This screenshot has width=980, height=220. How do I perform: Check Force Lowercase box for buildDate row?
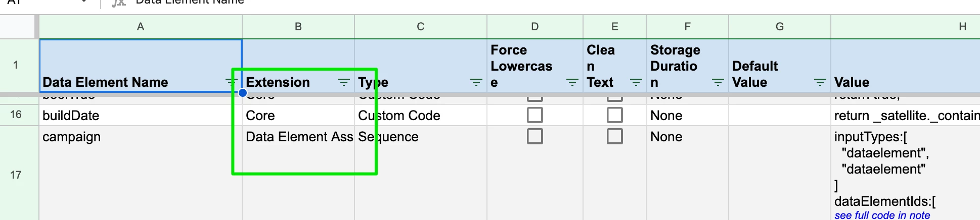[x=535, y=115]
